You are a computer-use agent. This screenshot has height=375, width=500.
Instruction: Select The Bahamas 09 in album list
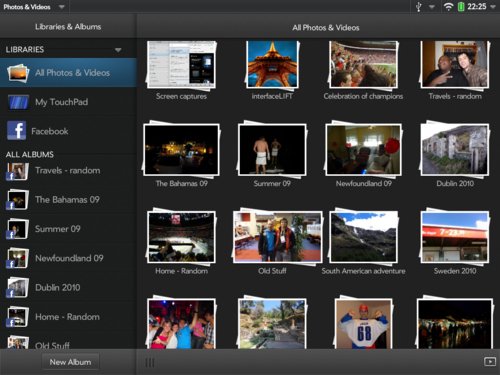coord(68,200)
